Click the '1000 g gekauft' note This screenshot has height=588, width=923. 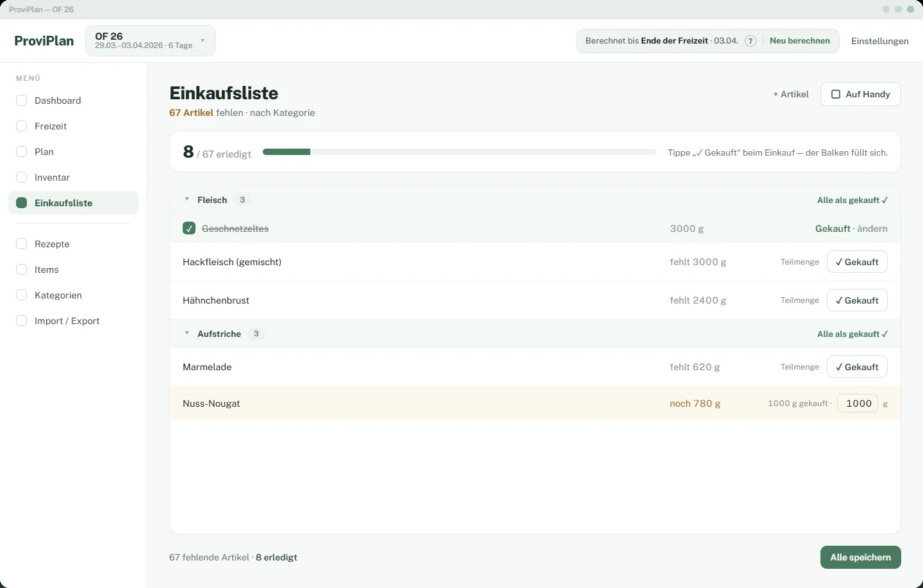tap(798, 404)
